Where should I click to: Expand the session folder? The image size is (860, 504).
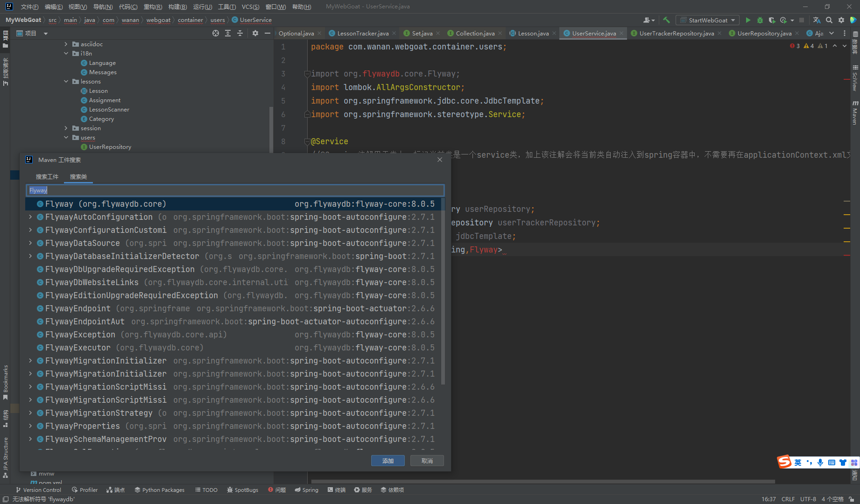click(x=66, y=128)
